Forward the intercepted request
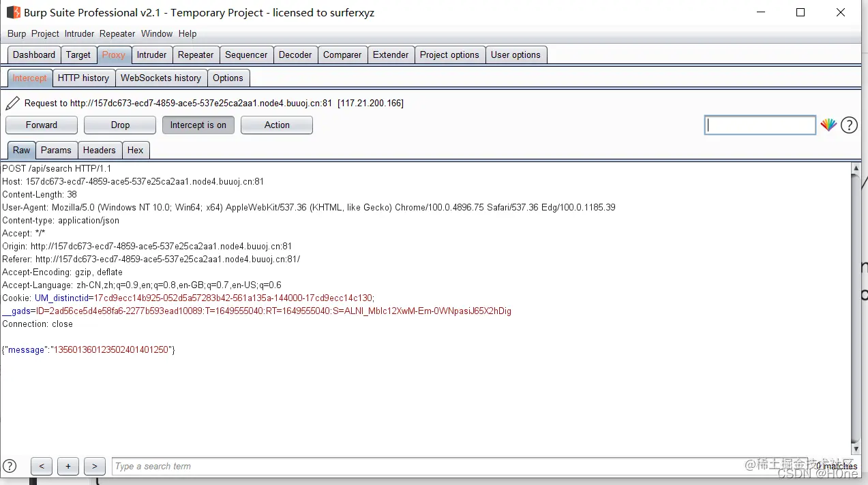Image resolution: width=868 pixels, height=485 pixels. coord(42,125)
